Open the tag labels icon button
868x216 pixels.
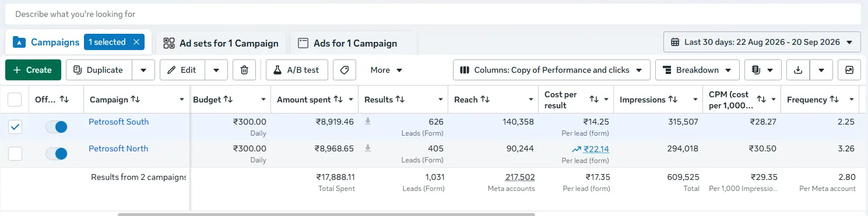pyautogui.click(x=345, y=70)
